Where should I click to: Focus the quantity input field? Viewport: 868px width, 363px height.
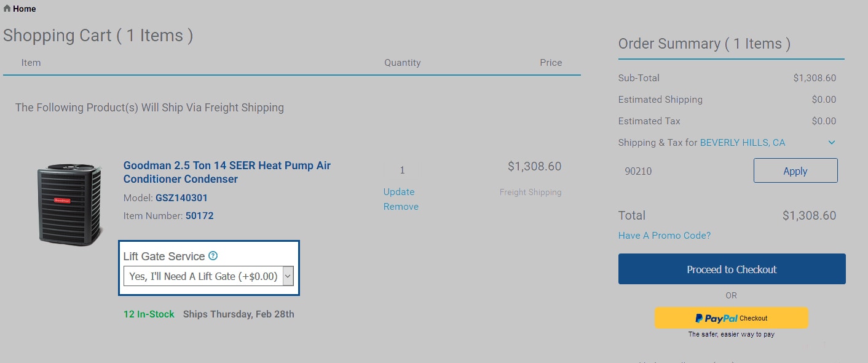coord(402,170)
